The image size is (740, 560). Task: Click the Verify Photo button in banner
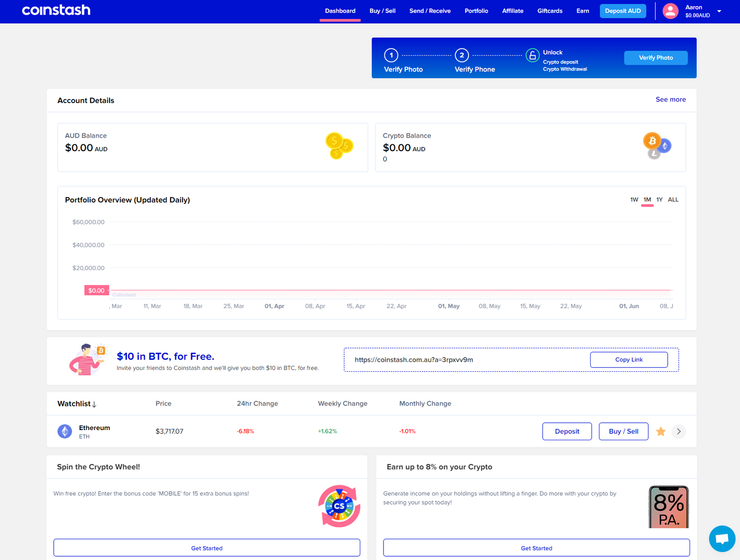[656, 58]
